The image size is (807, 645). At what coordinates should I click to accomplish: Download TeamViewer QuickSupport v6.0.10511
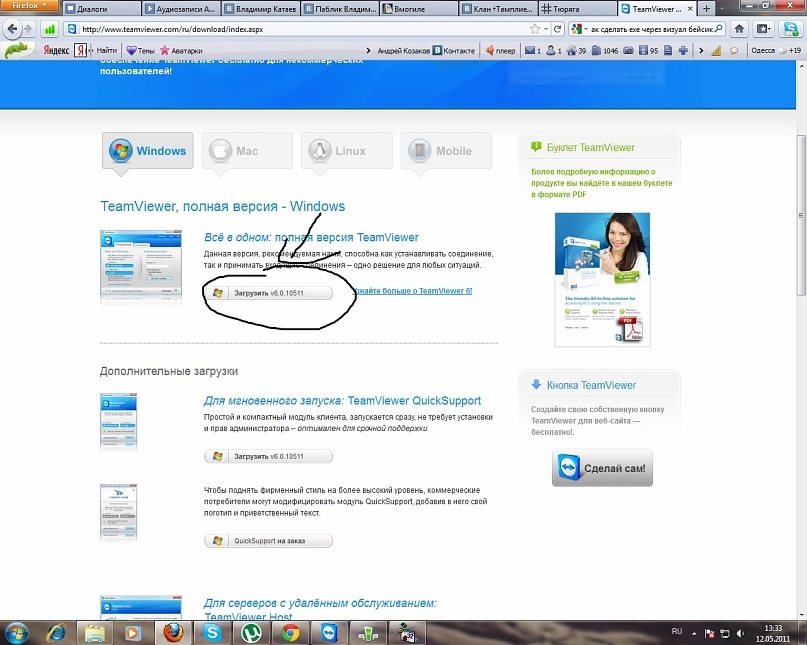[x=268, y=456]
